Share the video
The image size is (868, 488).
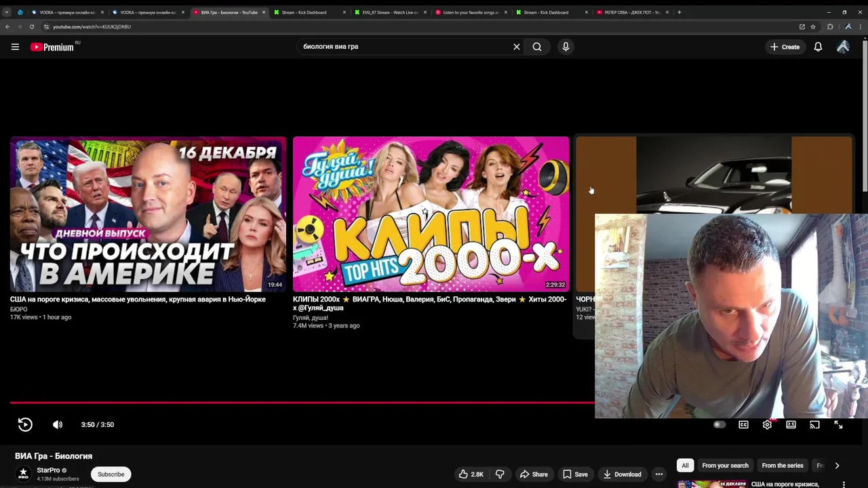click(x=534, y=474)
